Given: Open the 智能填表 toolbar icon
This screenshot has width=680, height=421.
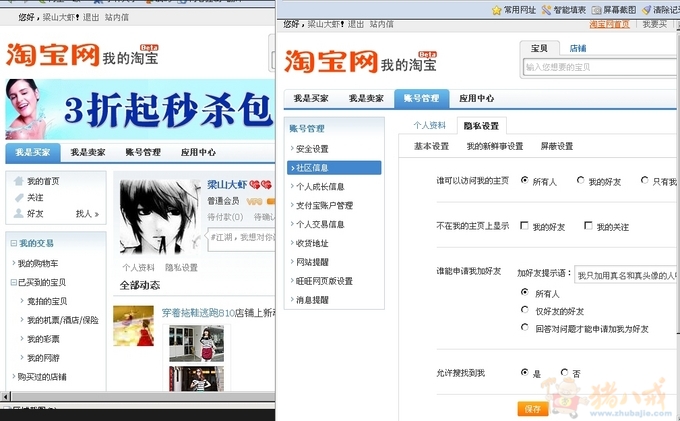Looking at the screenshot, I should click(546, 10).
